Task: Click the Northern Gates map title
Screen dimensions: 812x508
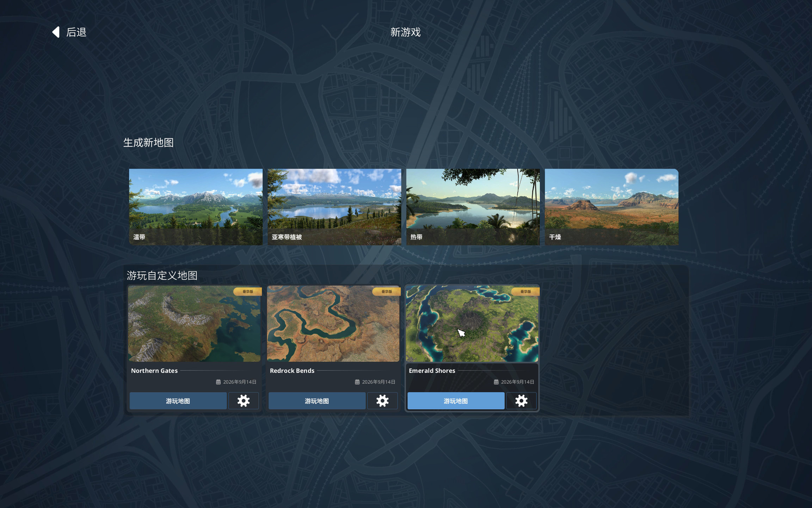Action: coord(154,370)
